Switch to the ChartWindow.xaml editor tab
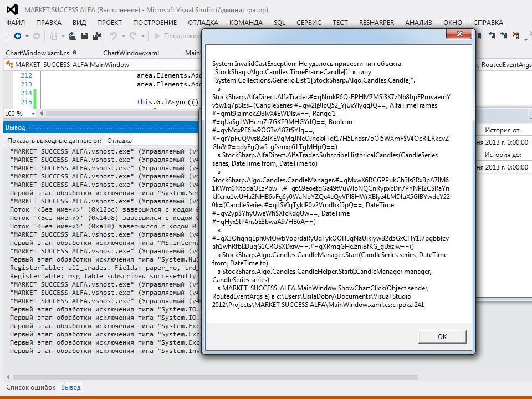 tap(131, 53)
